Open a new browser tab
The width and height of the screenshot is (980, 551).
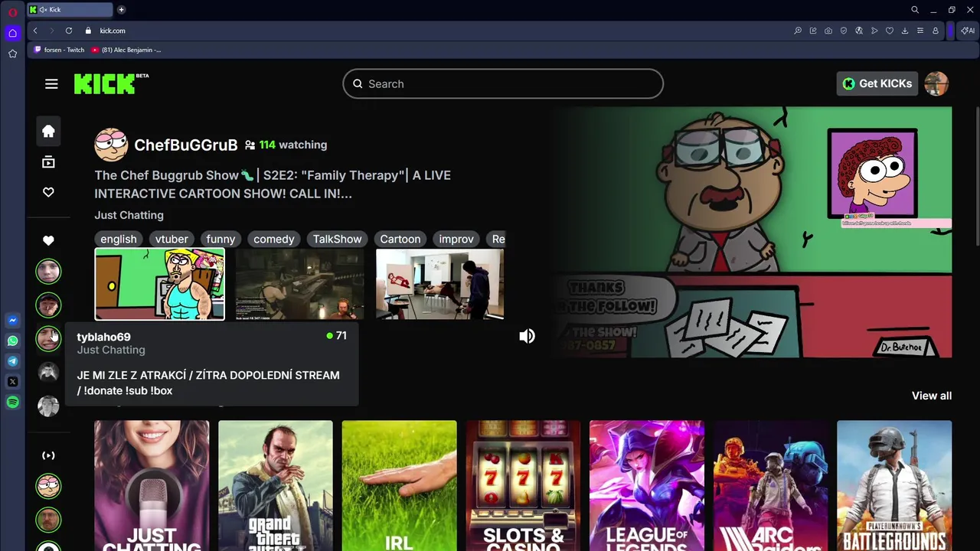point(121,10)
